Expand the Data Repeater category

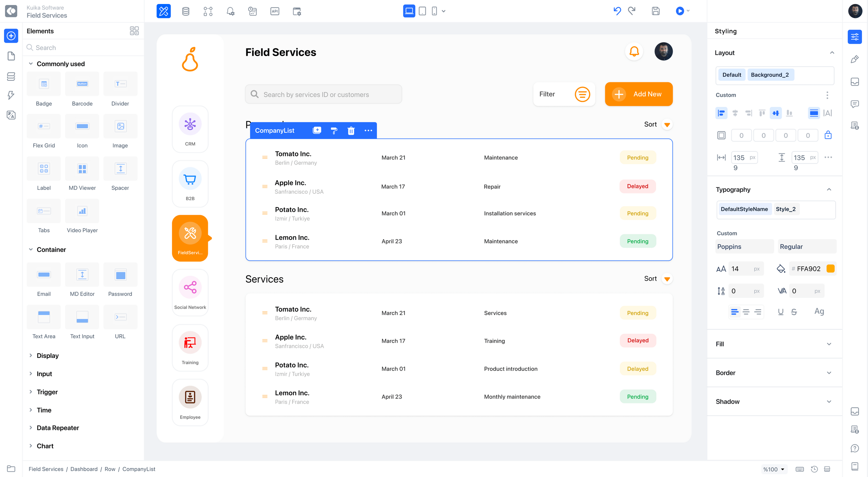tap(58, 428)
